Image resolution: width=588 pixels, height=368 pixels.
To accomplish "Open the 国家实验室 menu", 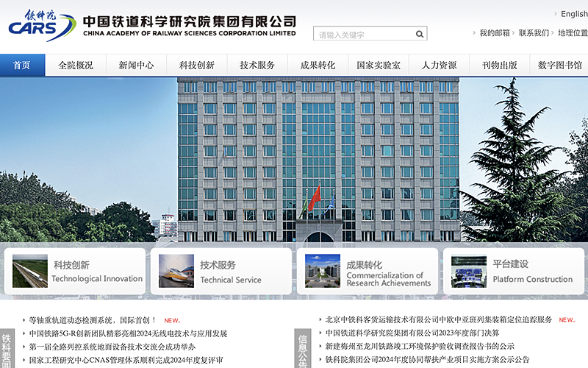I will tap(379, 66).
